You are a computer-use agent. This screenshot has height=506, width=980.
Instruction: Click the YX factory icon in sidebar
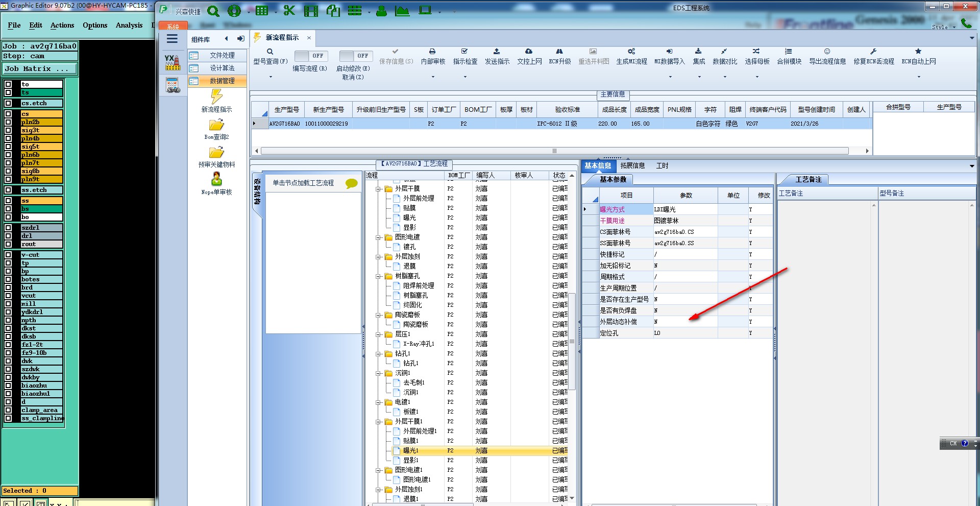click(173, 62)
